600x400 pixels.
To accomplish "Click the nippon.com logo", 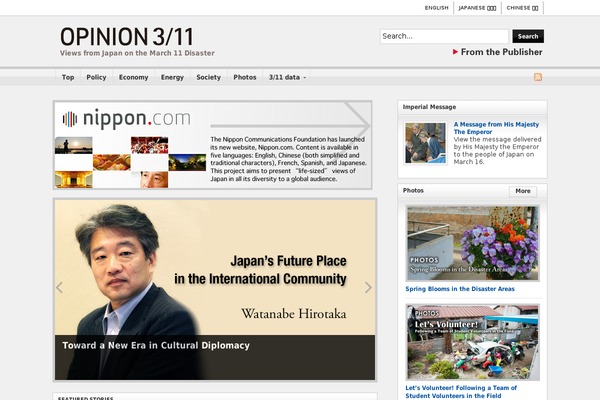I will pos(127,118).
